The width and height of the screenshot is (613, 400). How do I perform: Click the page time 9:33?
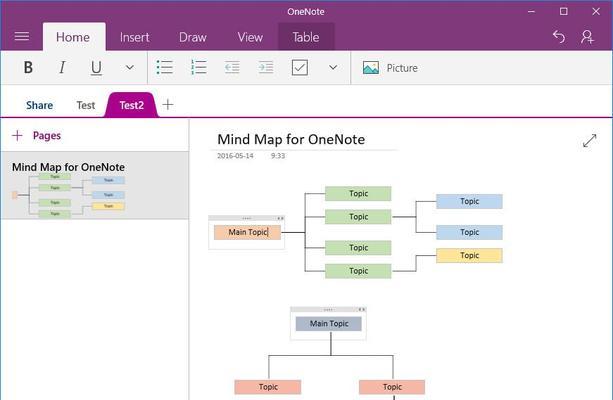278,156
